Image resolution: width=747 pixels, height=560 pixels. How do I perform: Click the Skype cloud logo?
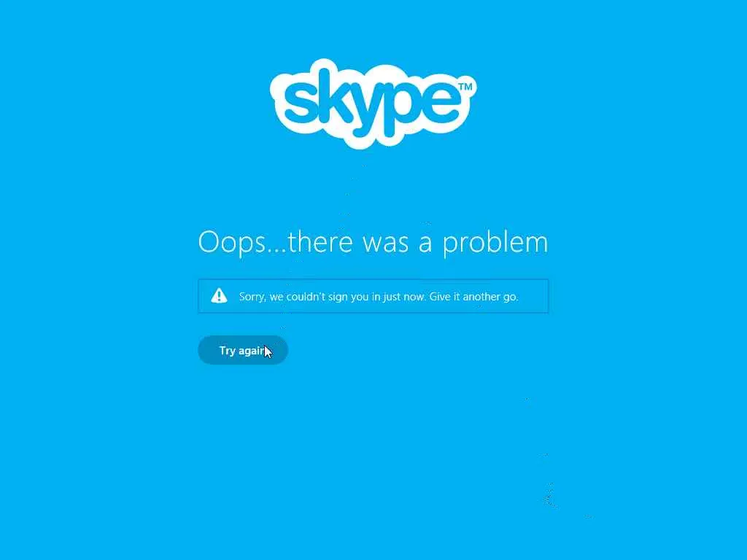[x=373, y=104]
